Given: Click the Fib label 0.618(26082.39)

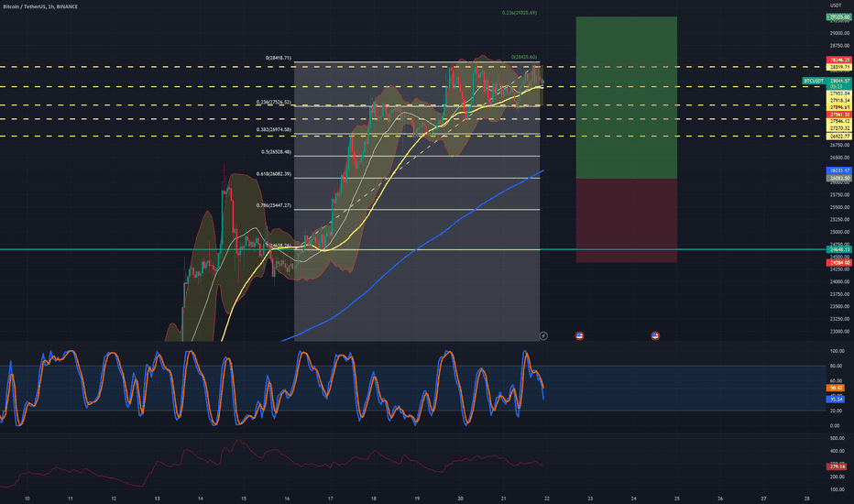Looking at the screenshot, I should point(273,174).
